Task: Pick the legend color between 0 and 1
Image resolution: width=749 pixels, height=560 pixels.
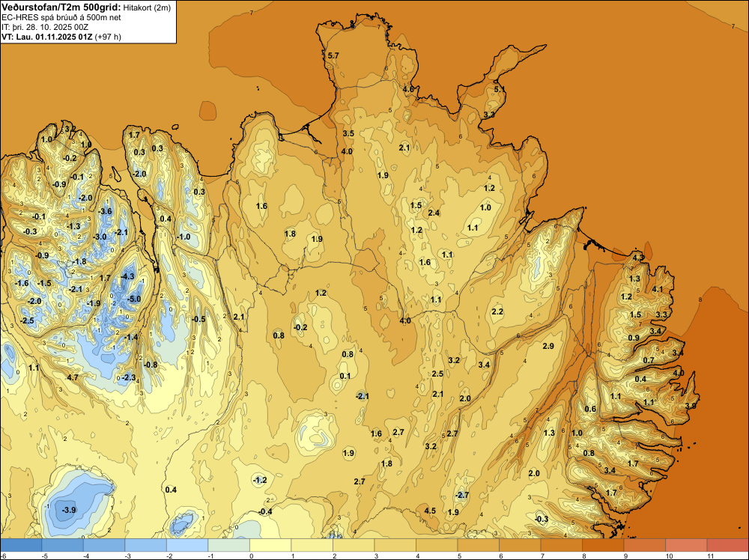Action: click(270, 545)
